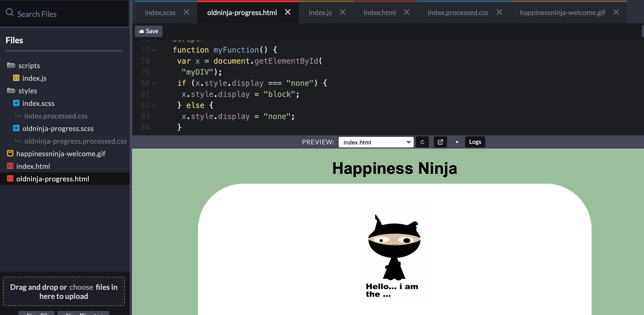Click the happinessninja-welcome.gif image icon

(x=10, y=153)
